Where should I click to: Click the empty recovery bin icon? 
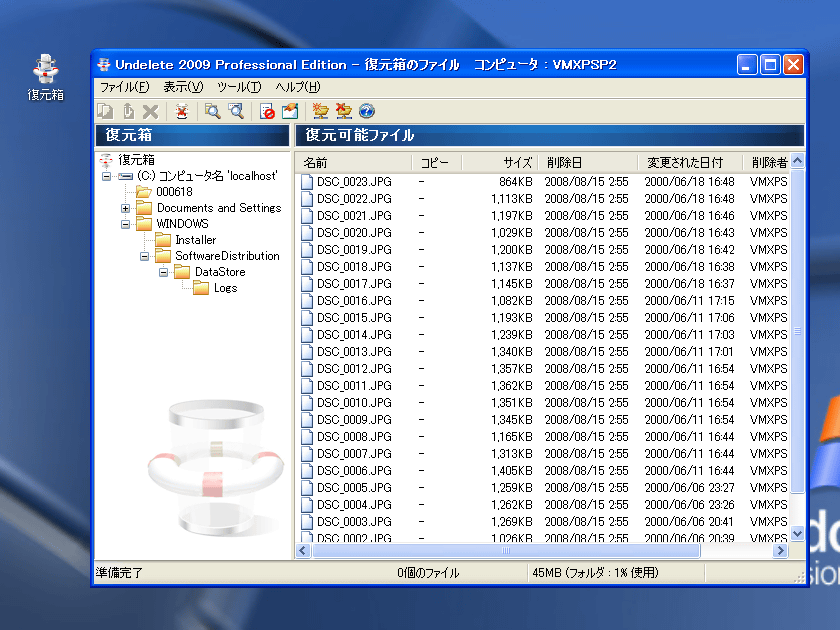pos(182,111)
